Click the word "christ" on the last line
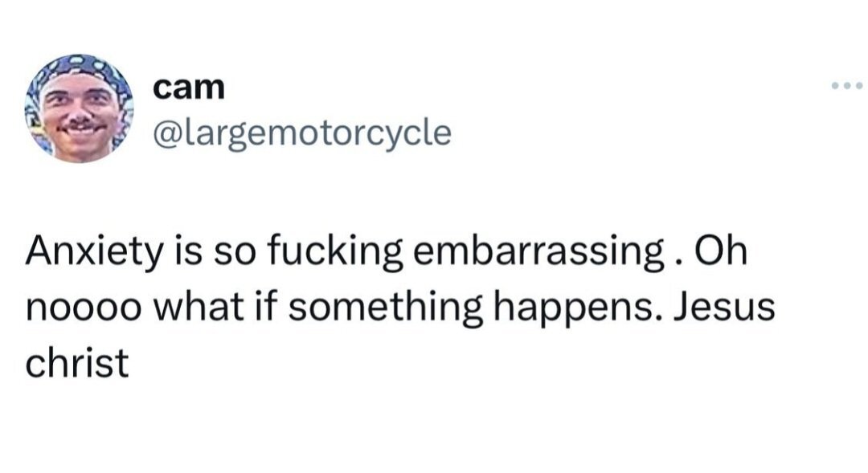 tap(76, 363)
